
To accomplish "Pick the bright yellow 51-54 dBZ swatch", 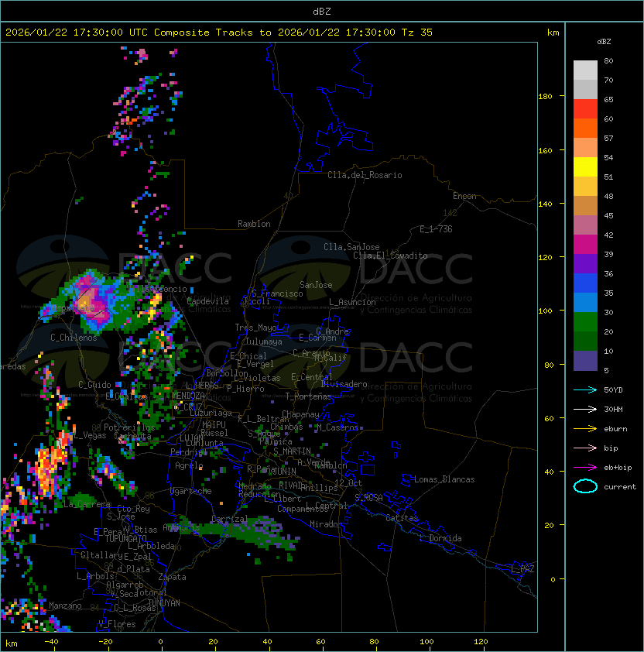I will click(585, 167).
